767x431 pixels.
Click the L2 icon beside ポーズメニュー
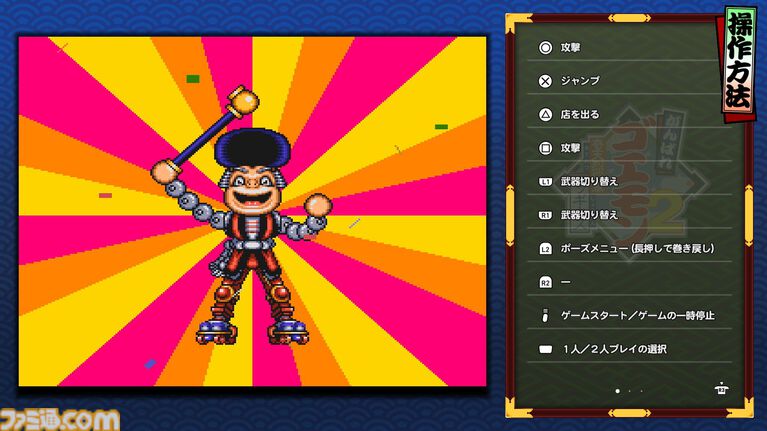click(x=545, y=249)
